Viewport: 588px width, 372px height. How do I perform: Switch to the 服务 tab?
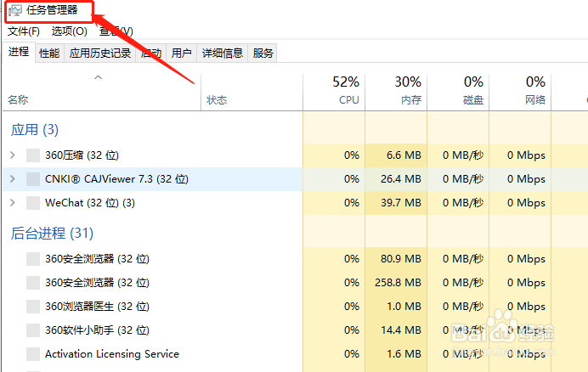pyautogui.click(x=263, y=54)
